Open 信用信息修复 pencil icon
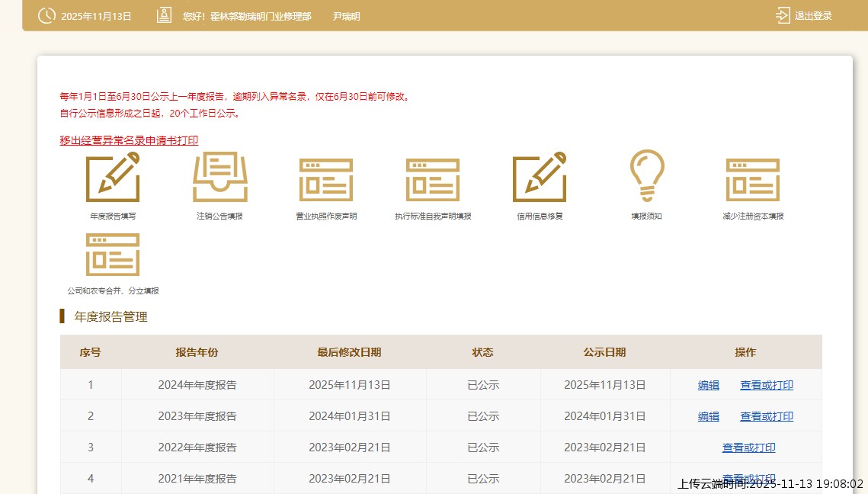 click(x=540, y=177)
